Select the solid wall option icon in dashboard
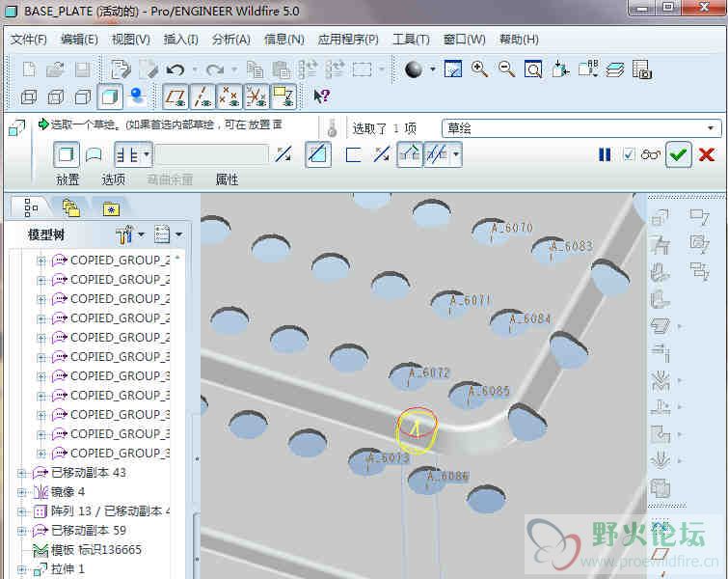This screenshot has width=728, height=579. coord(67,154)
